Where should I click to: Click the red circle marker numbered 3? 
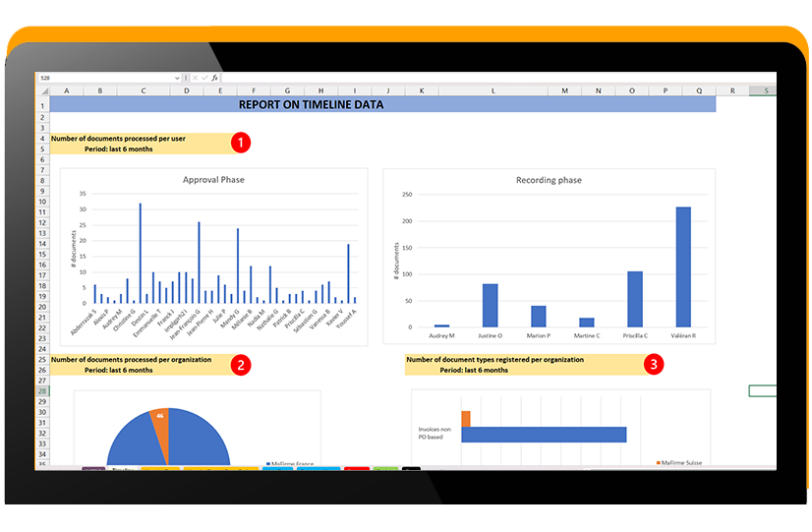(654, 365)
